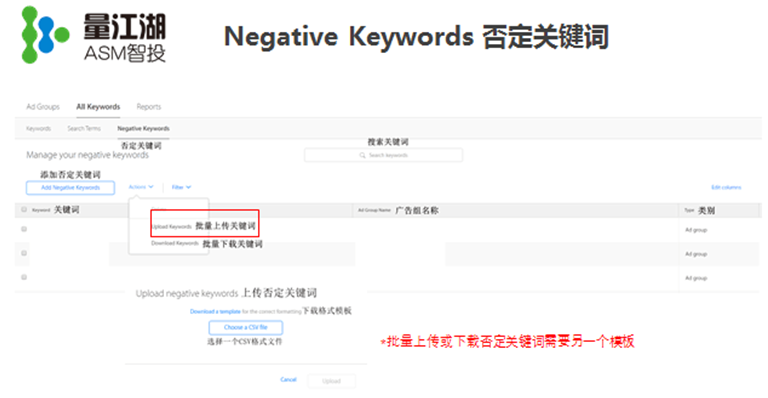Image resolution: width=768 pixels, height=398 pixels.
Task: Click the Choose a CSV file button
Action: (x=246, y=327)
